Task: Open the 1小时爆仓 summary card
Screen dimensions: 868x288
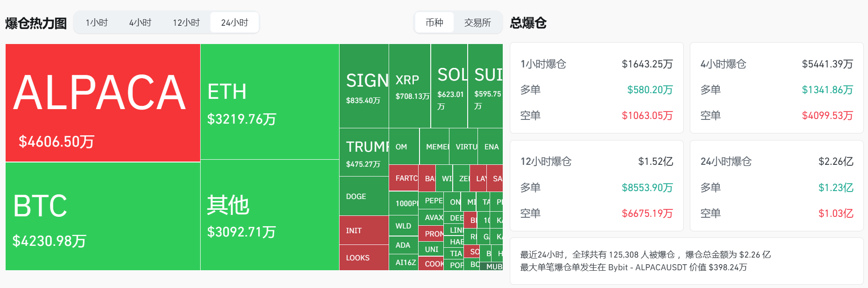Action: pyautogui.click(x=596, y=88)
